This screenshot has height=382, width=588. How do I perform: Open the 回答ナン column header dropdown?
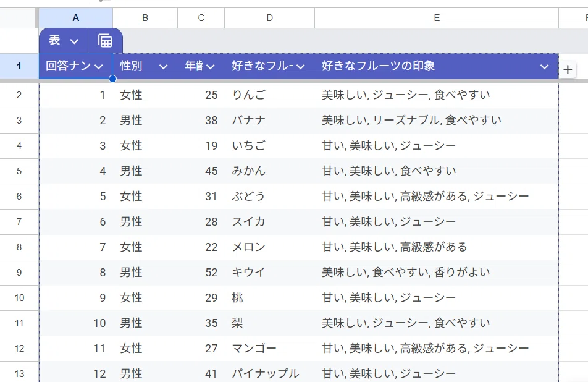(99, 67)
